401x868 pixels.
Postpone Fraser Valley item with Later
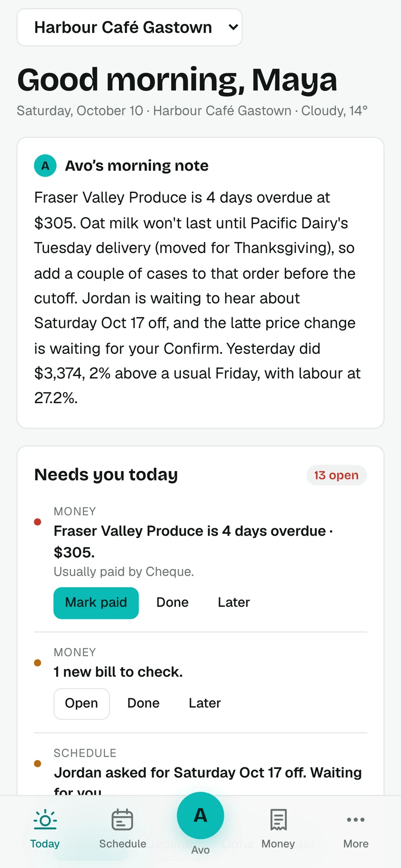(x=234, y=602)
